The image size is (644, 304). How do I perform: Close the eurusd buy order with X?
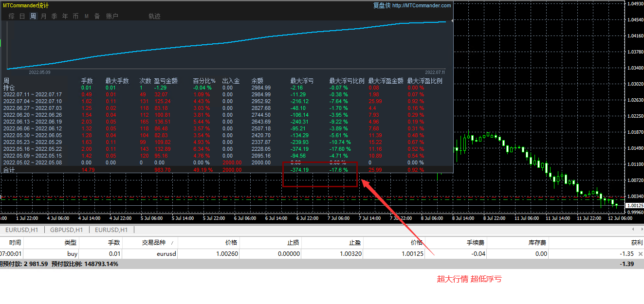(641, 254)
